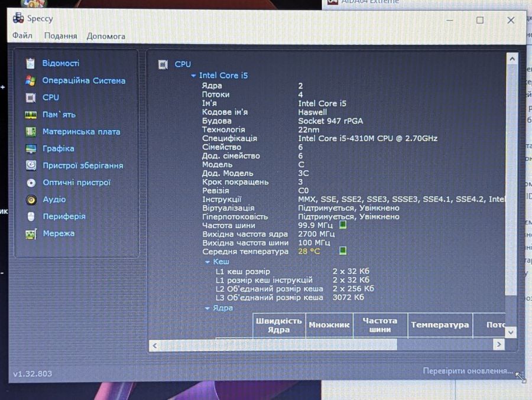
Task: Click the Гіперпотоковість row label
Action: tap(235, 217)
